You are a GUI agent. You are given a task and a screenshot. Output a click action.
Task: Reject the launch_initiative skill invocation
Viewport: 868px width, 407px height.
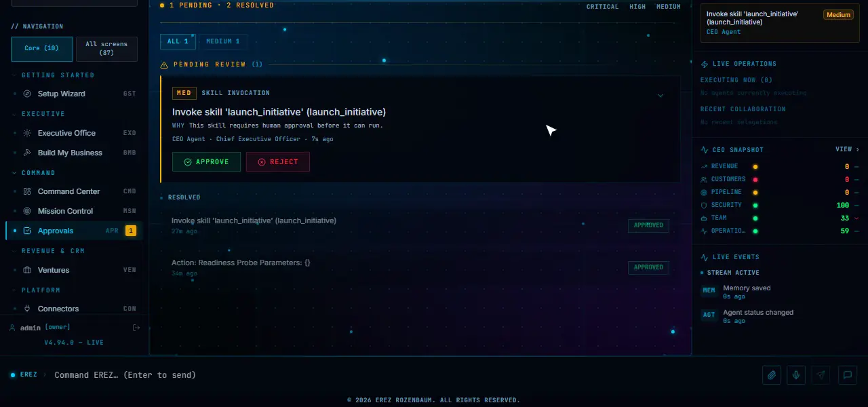pos(278,161)
